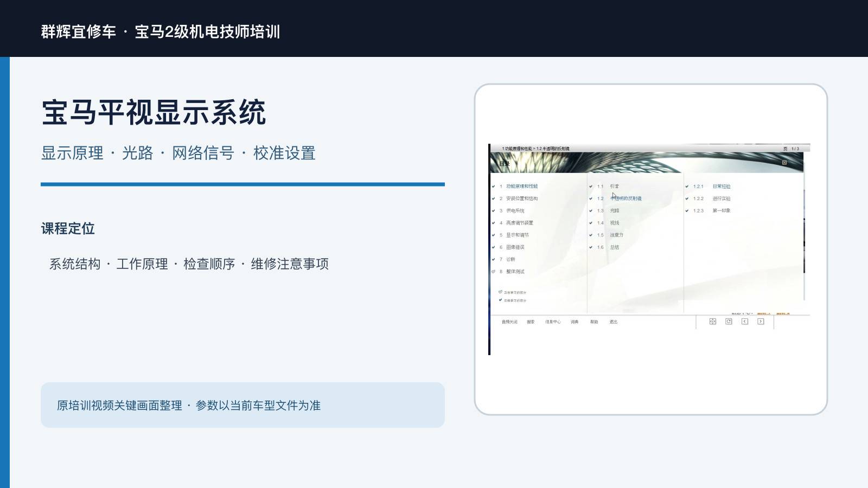This screenshot has width=868, height=488.
Task: Click the line 系统结构 · 工作原理 · 检查顺序 · 维修注意事项
Action: tap(189, 264)
